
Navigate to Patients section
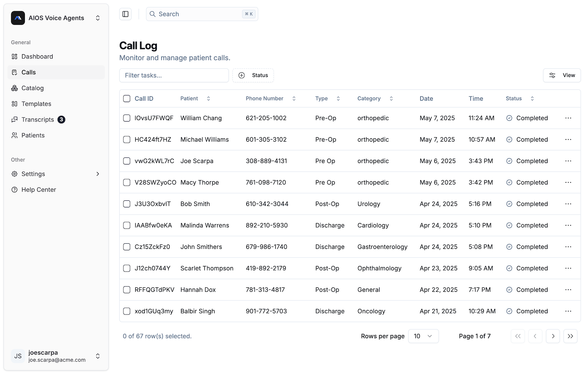[x=33, y=135]
